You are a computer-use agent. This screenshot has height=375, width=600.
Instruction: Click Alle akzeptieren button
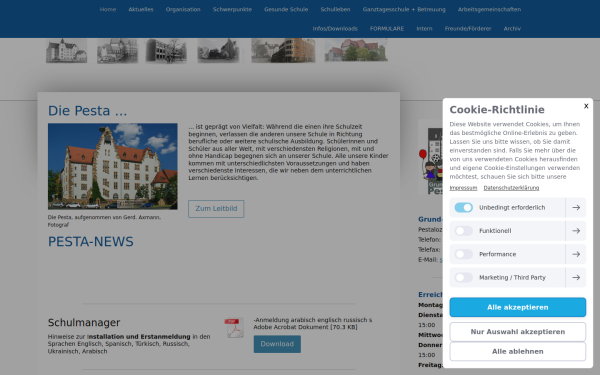pyautogui.click(x=517, y=307)
